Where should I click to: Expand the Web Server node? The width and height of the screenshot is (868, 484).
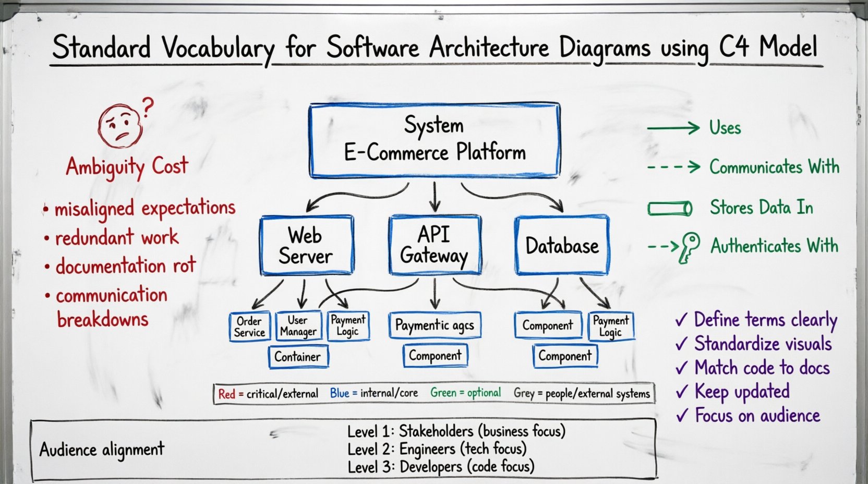point(307,244)
